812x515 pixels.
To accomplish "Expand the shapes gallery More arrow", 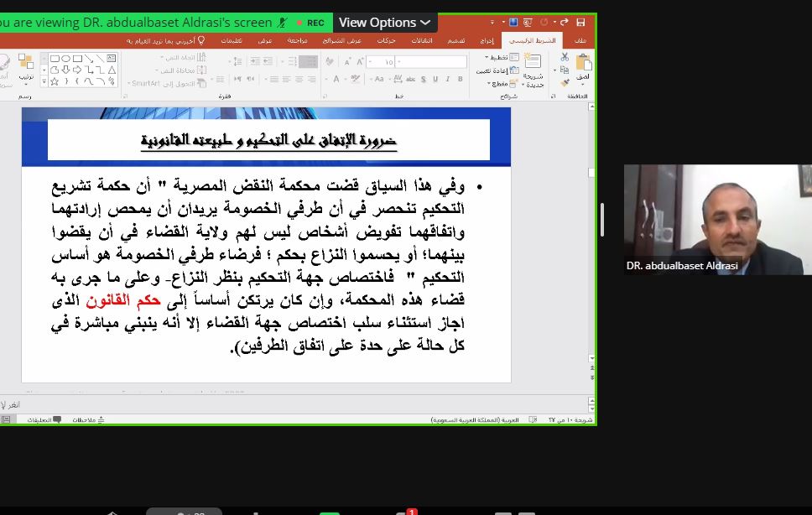I will (x=44, y=81).
